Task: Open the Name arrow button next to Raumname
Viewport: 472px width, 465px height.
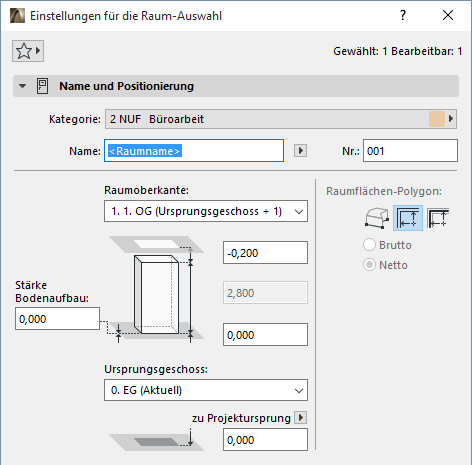Action: 300,151
